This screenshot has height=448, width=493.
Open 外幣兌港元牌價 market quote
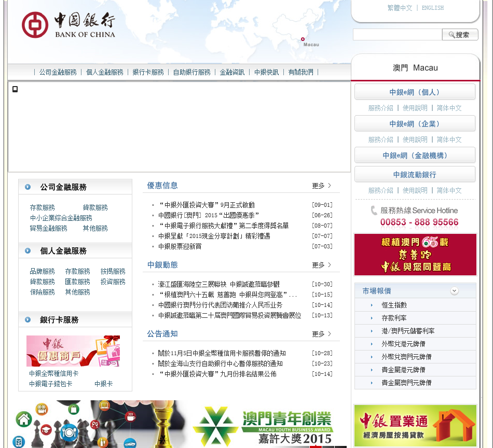click(x=403, y=344)
